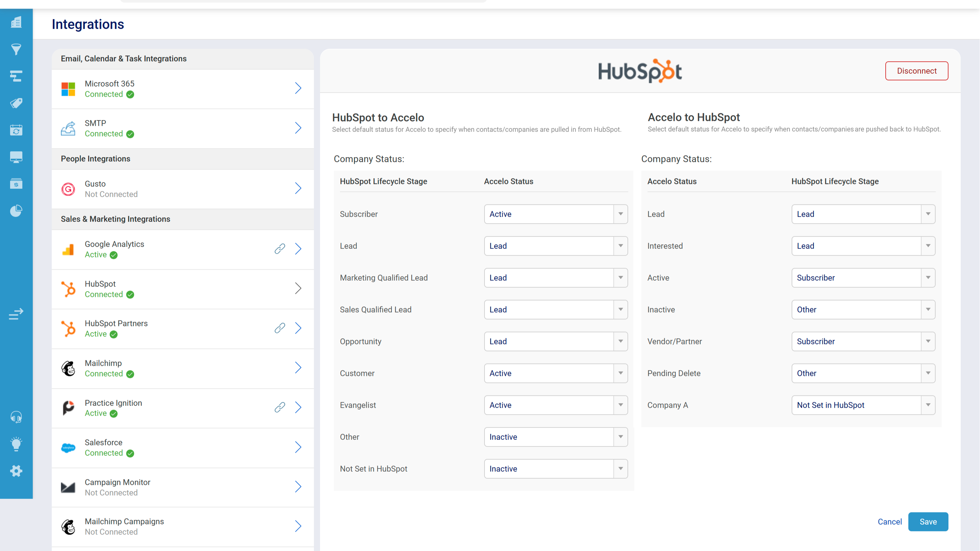
Task: Click the projects Gantt sidebar icon
Action: 16,76
